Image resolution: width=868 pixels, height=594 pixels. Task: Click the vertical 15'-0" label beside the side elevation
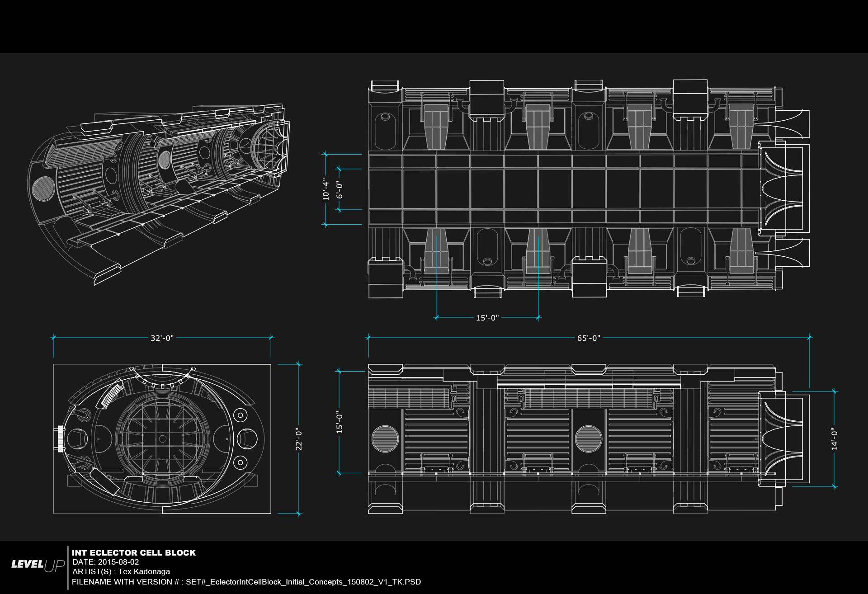[340, 422]
